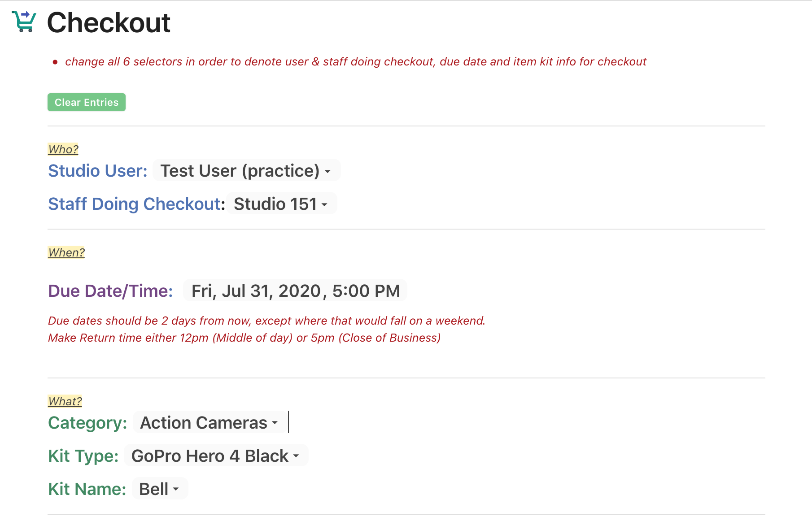Open the Studio User dropdown
The image size is (812, 521).
pos(246,171)
